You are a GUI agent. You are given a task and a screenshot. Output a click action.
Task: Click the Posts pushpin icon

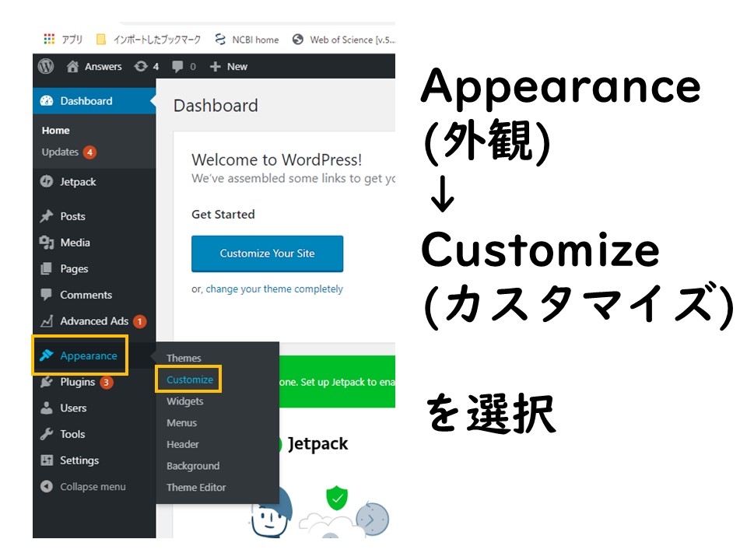click(x=47, y=216)
